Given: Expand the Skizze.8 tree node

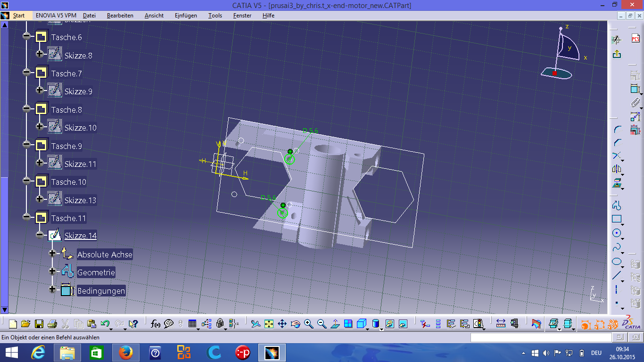Looking at the screenshot, I should coord(40,55).
